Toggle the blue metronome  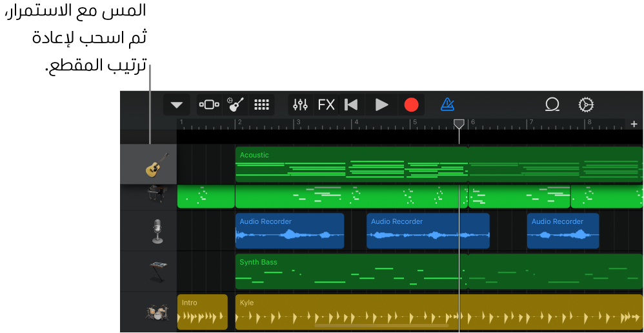[448, 105]
